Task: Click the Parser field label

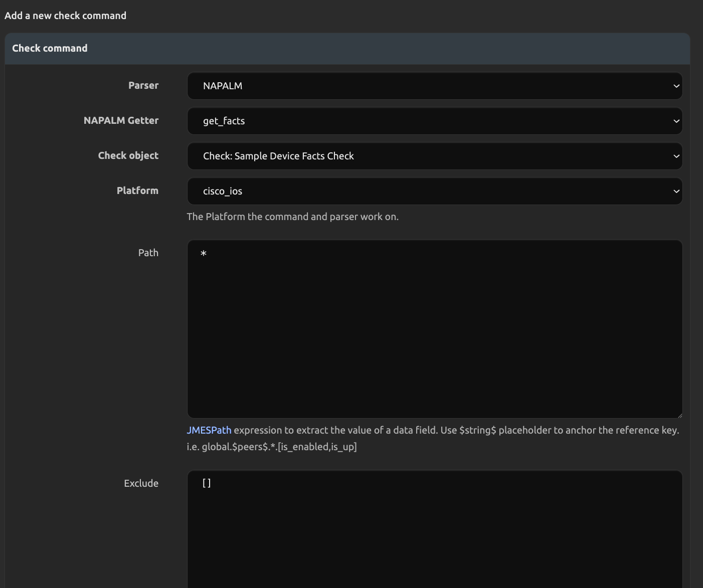Action: click(x=143, y=85)
